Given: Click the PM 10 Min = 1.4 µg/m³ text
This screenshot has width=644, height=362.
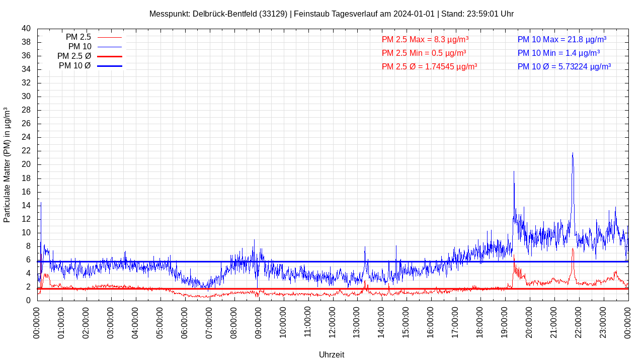Looking at the screenshot, I should 558,53.
